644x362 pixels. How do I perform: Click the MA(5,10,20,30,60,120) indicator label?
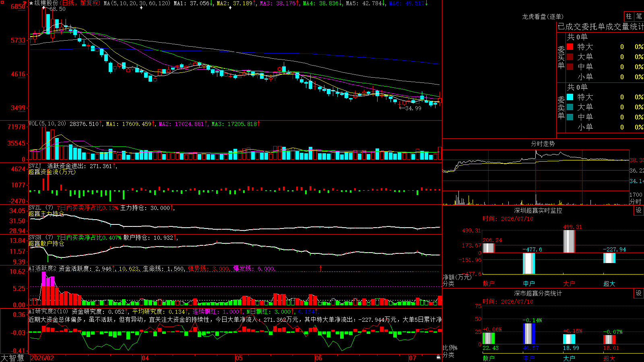click(x=137, y=3)
